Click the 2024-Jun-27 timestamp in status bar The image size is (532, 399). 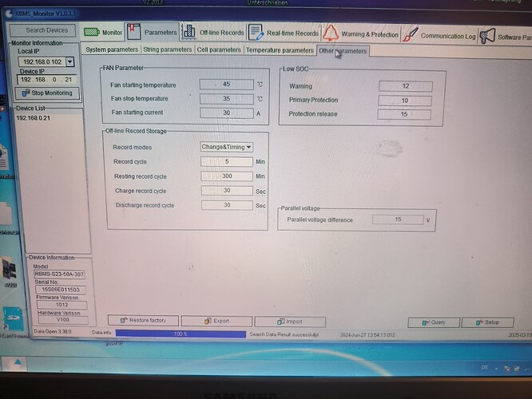[x=367, y=335]
